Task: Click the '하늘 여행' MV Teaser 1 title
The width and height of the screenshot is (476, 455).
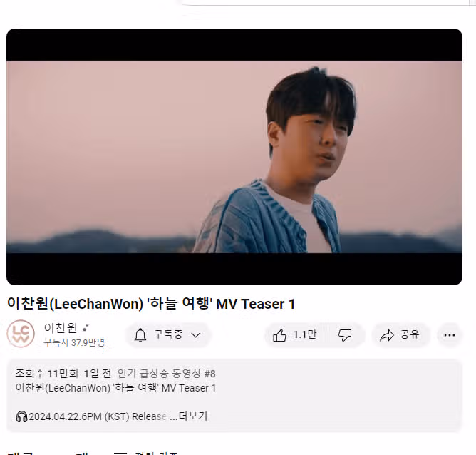Action: (x=221, y=303)
